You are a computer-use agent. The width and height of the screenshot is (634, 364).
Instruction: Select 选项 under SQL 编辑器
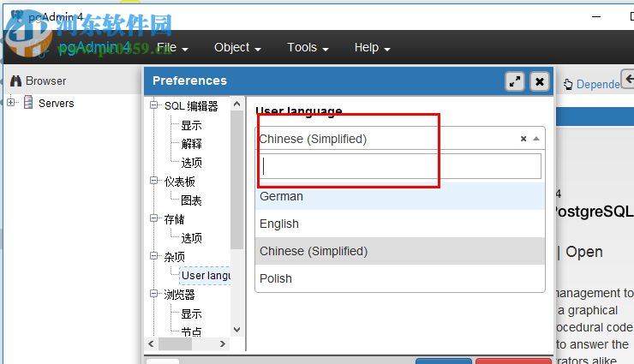pos(191,163)
